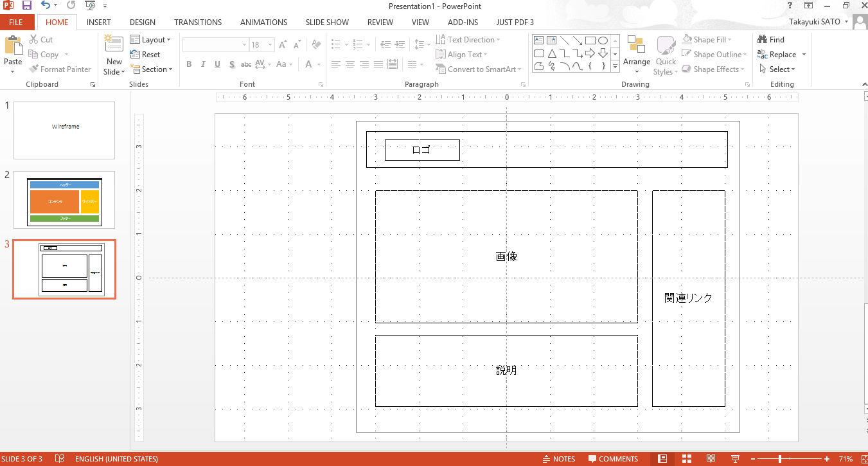Switch to Slide Sorter view in status bar
868x466 pixels.
[x=686, y=459]
